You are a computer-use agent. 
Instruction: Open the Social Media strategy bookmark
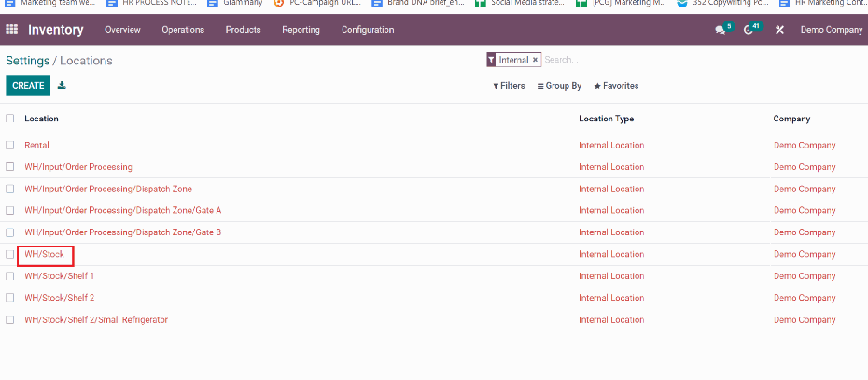coord(521,3)
